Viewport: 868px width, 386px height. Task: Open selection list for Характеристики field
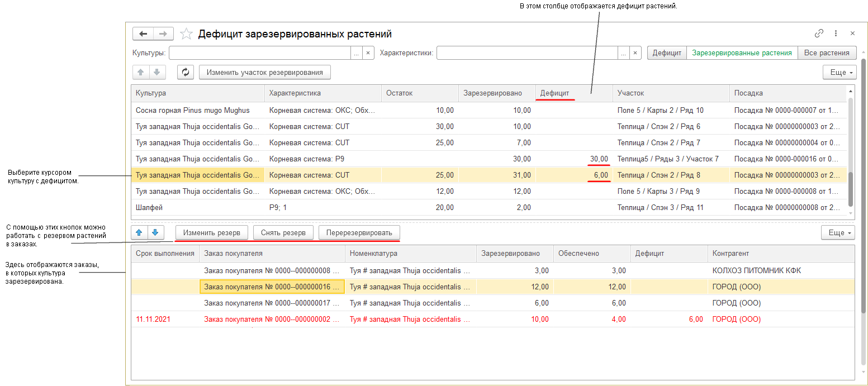pyautogui.click(x=623, y=53)
